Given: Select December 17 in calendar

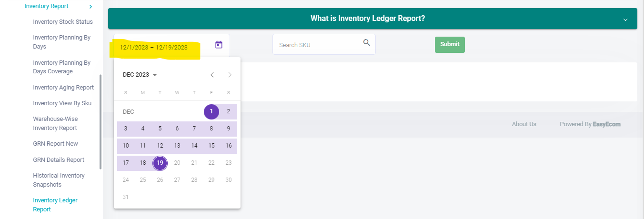Looking at the screenshot, I should [x=126, y=163].
